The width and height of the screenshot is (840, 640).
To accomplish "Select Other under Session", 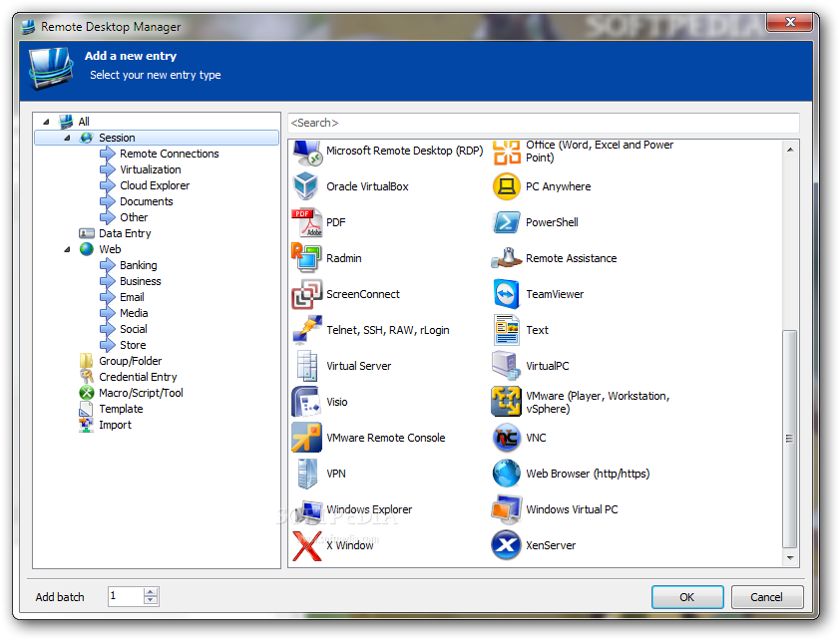I will tap(134, 217).
